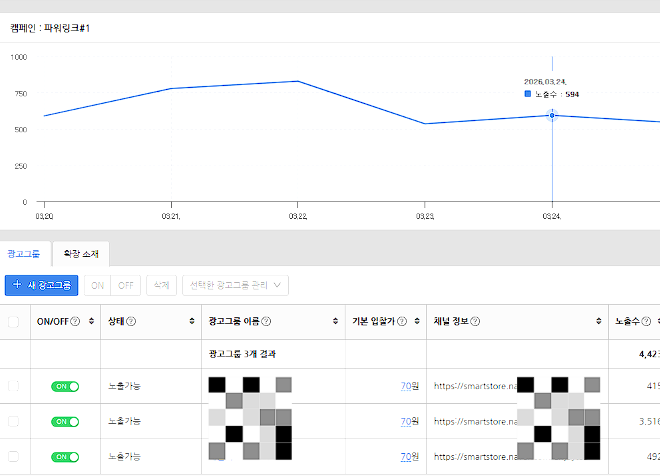Screen dimensions: 660x476
Task: Select the 03.24 data point on chart
Action: [552, 115]
